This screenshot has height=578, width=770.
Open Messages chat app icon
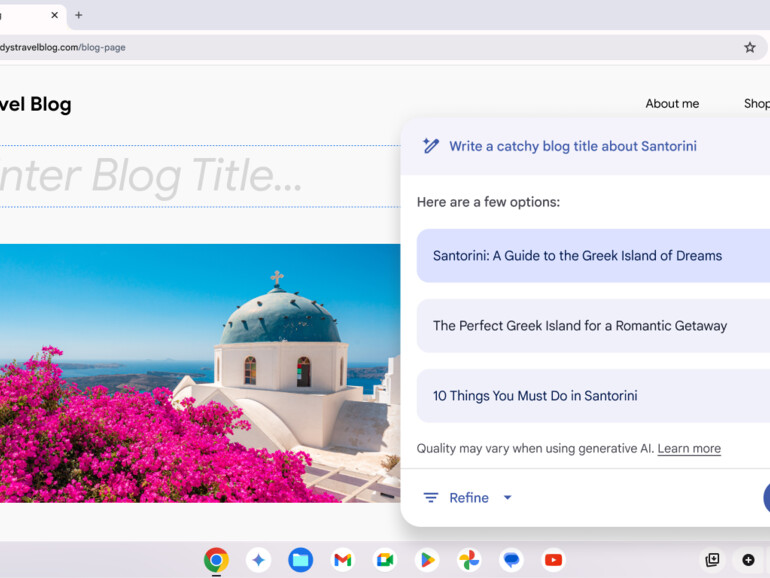511,560
